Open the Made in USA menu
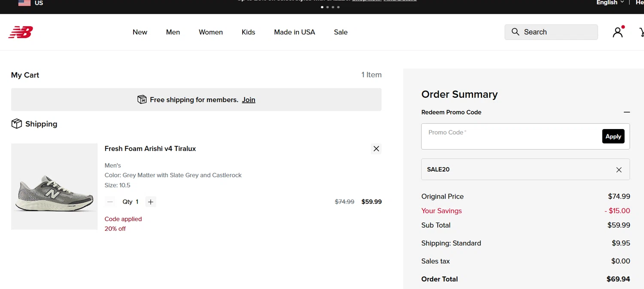This screenshot has height=289, width=644. 295,32
